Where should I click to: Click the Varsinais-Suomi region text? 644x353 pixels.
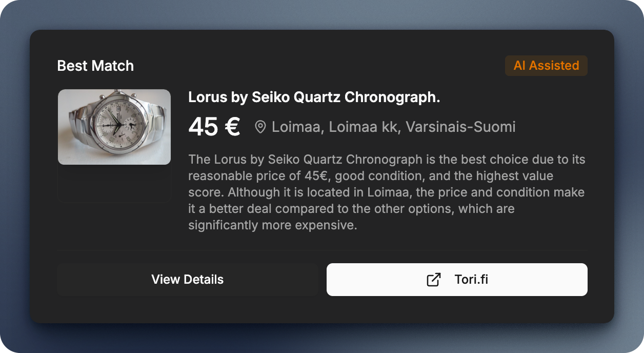[460, 127]
